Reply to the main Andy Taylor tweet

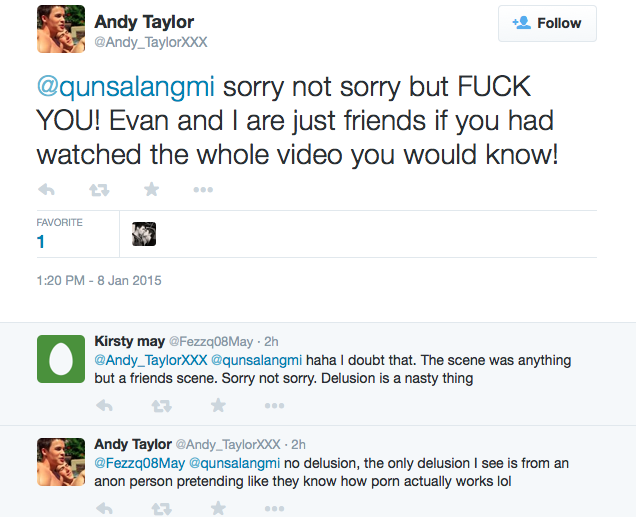point(46,189)
